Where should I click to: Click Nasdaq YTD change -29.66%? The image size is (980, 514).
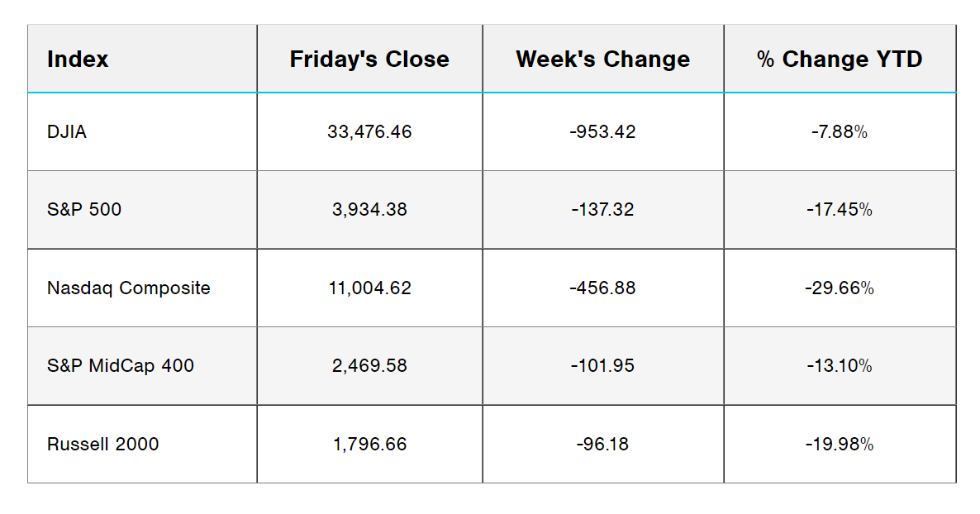click(x=840, y=288)
